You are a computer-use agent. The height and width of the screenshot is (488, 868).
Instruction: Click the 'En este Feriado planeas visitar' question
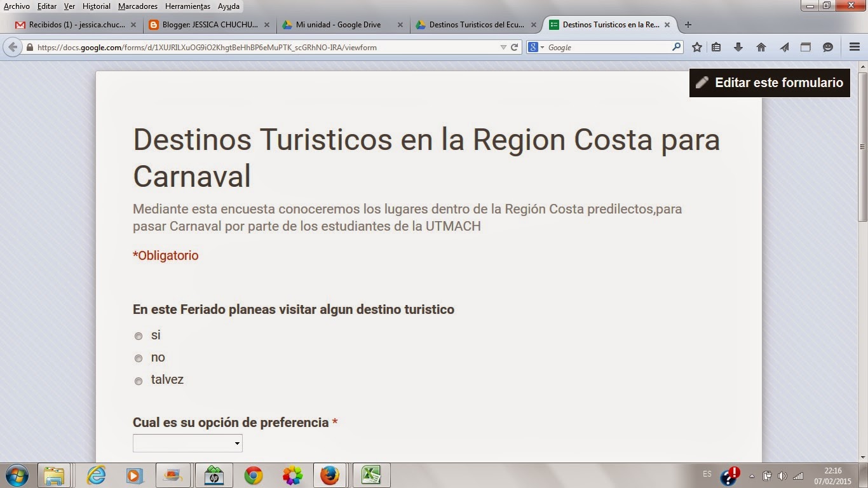[294, 309]
